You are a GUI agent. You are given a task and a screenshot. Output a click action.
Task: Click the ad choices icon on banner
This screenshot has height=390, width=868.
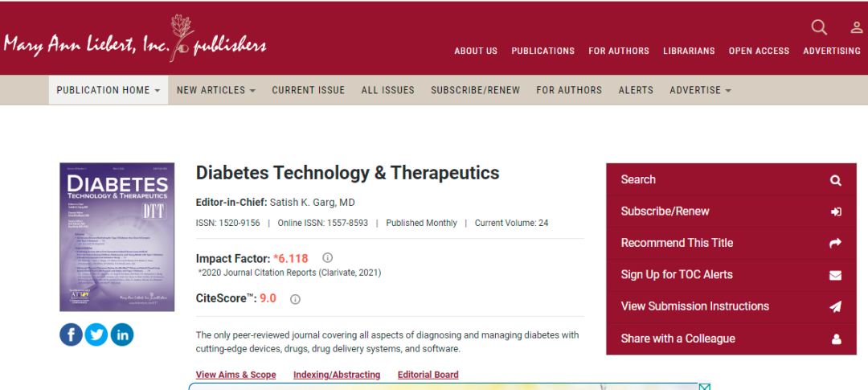click(x=704, y=387)
